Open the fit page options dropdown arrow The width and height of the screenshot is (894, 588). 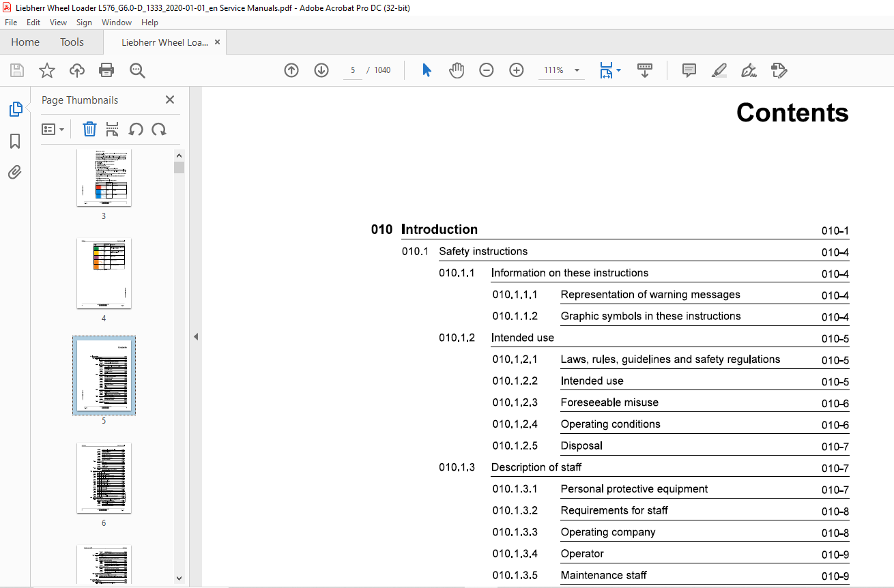point(618,70)
